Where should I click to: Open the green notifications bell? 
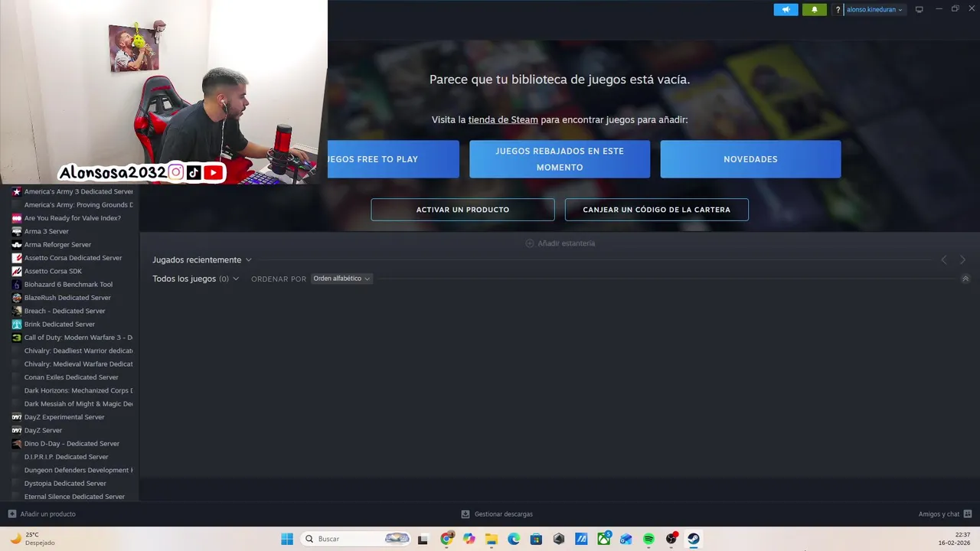pos(815,10)
